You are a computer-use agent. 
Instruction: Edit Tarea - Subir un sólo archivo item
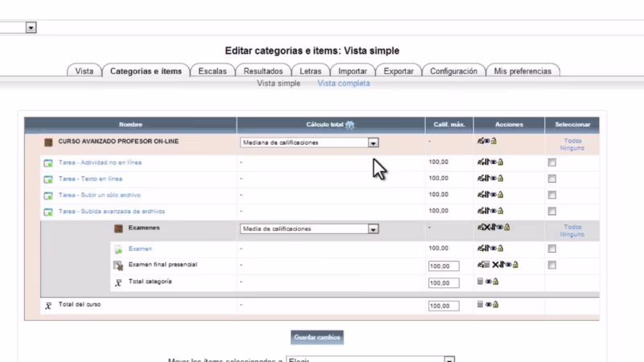[481, 195]
